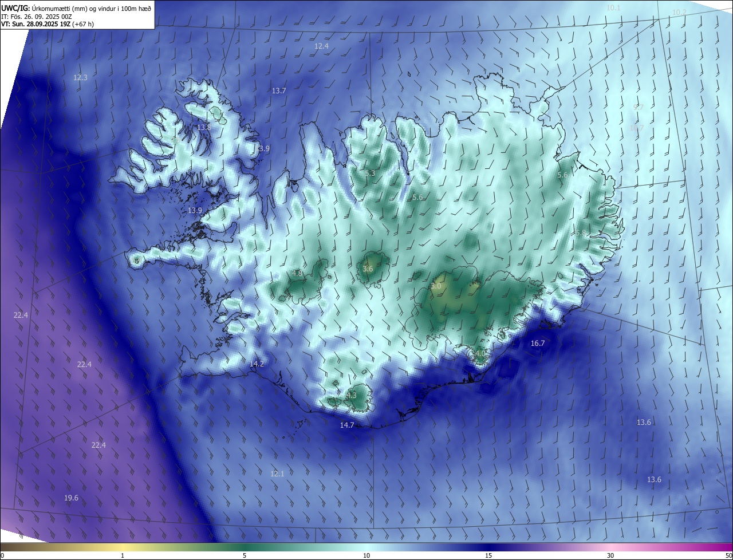Click the 3.0 value label
This screenshot has width=733, height=560.
pos(436,285)
